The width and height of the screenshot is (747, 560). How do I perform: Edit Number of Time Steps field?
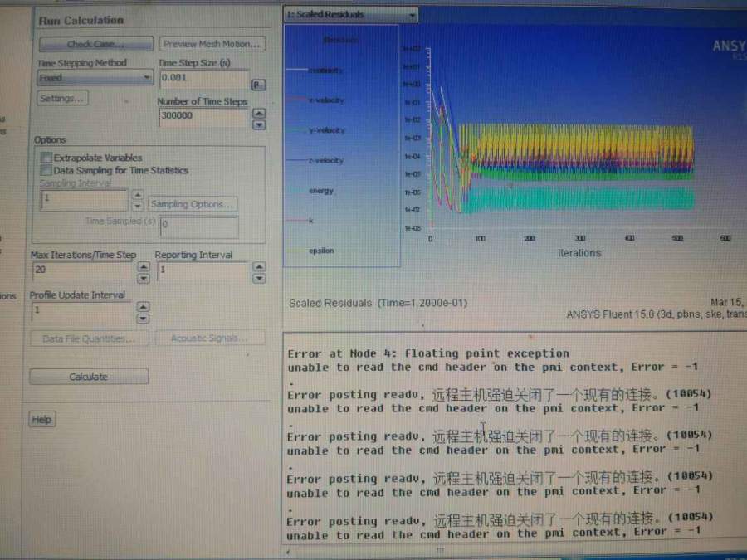(204, 115)
